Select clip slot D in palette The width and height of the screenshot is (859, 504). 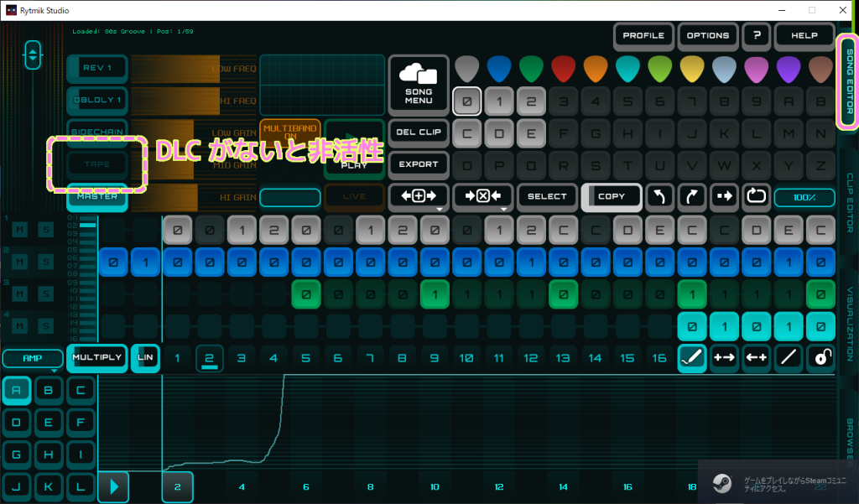click(499, 133)
